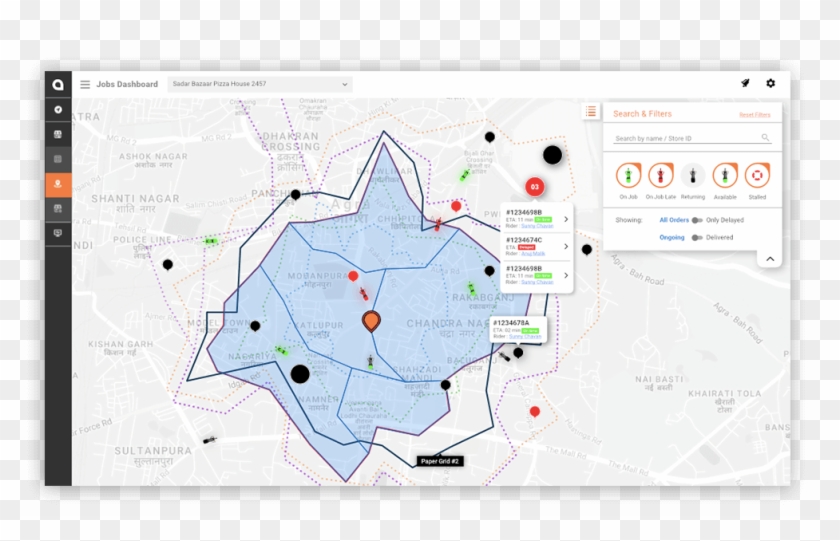Select black scooter rider near Sultanpura

tap(209, 440)
